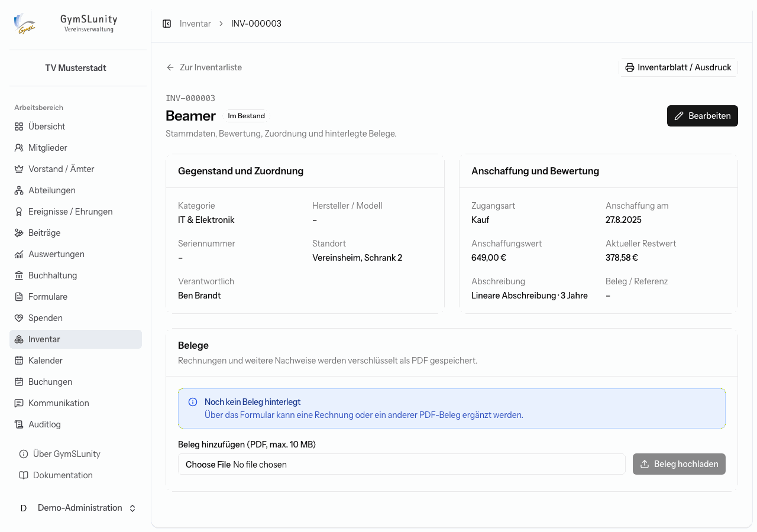Click the Übersicht grid icon
Image resolution: width=757 pixels, height=532 pixels.
tap(19, 126)
